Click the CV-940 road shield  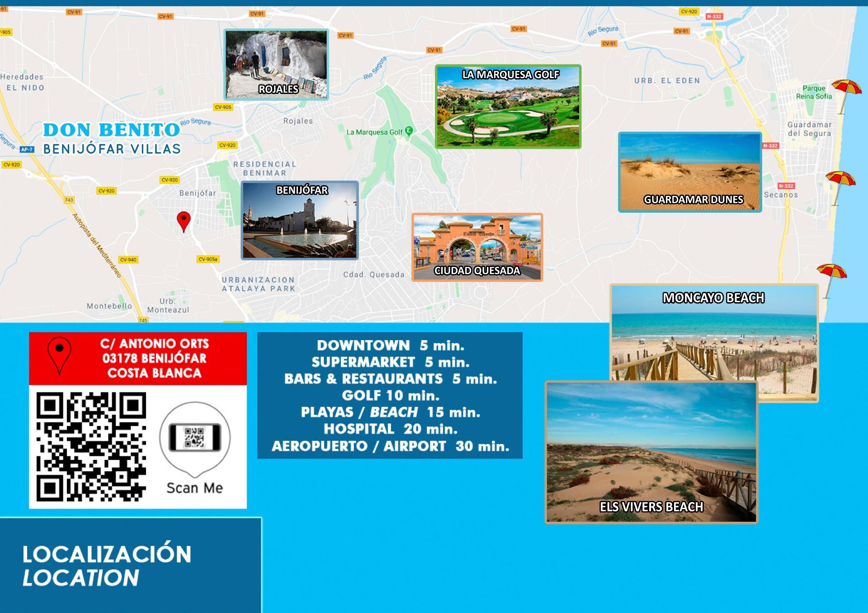pos(128,260)
